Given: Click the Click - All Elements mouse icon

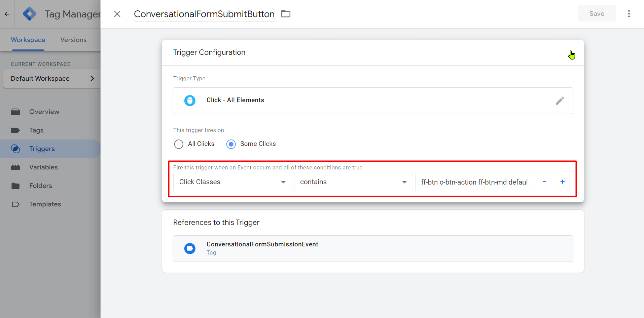Looking at the screenshot, I should 190,101.
